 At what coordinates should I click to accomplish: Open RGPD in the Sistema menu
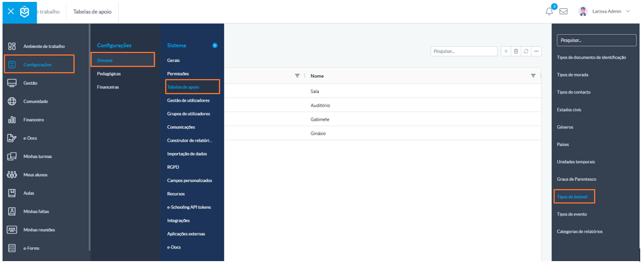tap(173, 167)
